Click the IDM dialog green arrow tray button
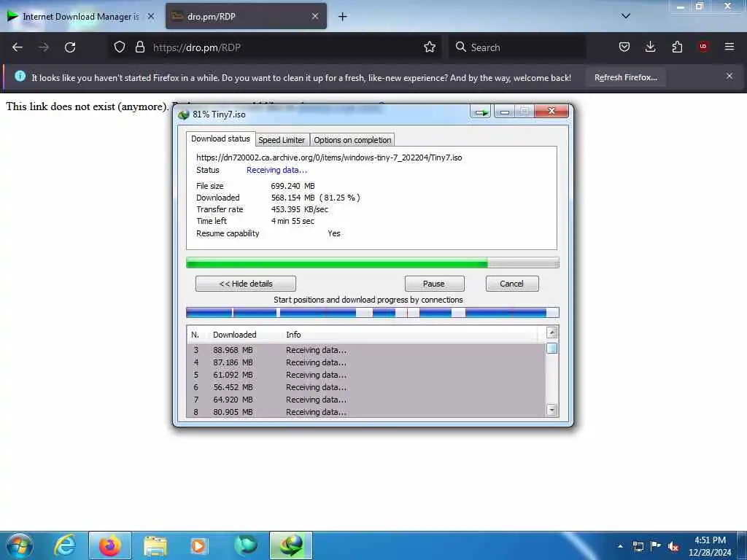The width and height of the screenshot is (747, 560). pos(480,112)
